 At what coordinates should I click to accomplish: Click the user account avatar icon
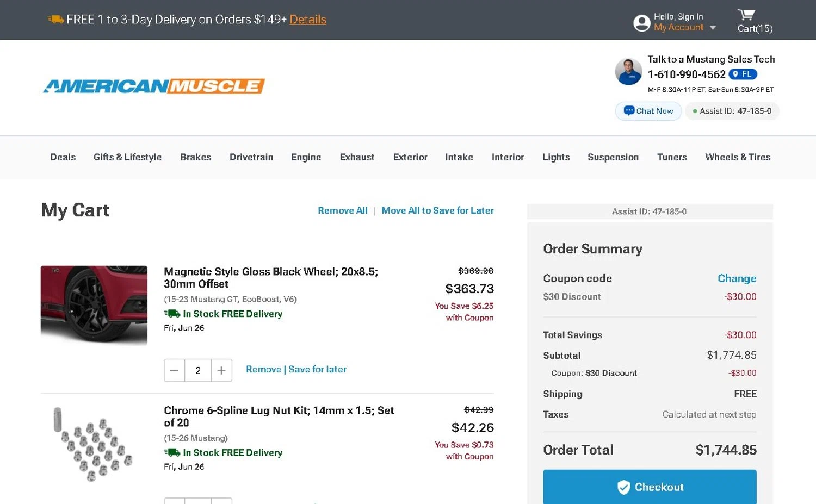click(642, 23)
